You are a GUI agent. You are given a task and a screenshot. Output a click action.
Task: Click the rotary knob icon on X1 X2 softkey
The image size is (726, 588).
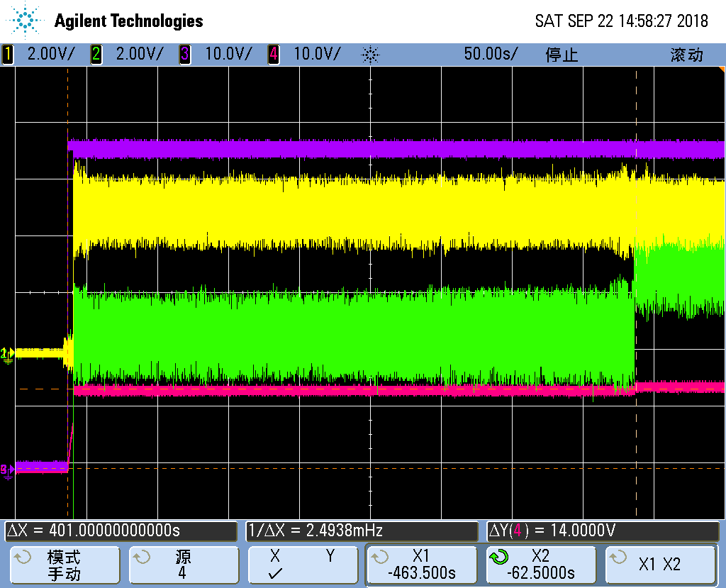pos(618,557)
